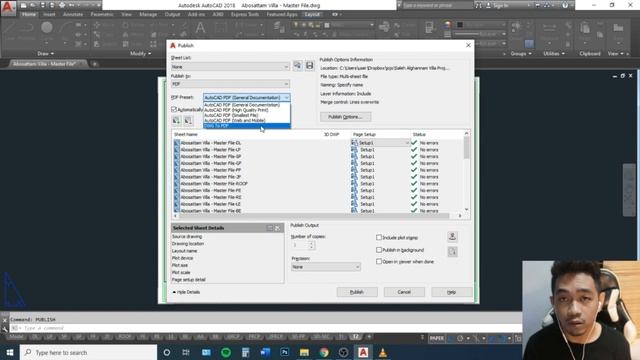The width and height of the screenshot is (640, 360).
Task: Switch to the Annotate ribbon tab
Action: (73, 14)
